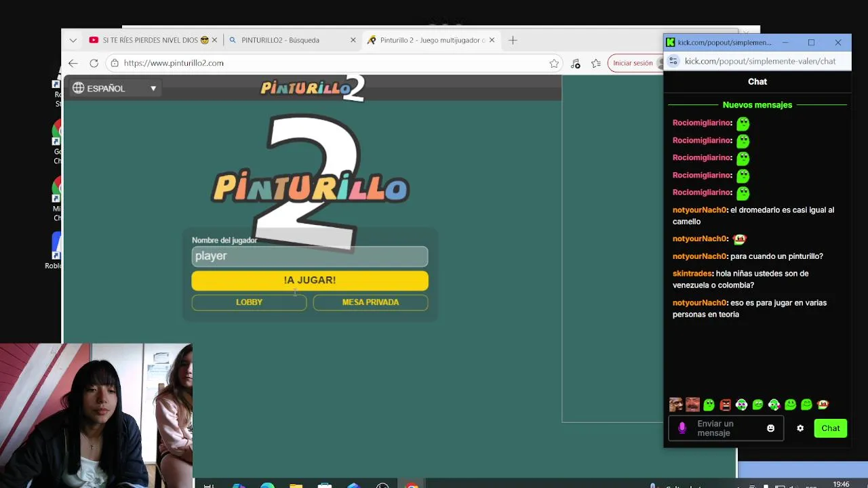The height and width of the screenshot is (488, 868).
Task: Insert the laughing man emote from quick bar
Action: [x=692, y=405]
